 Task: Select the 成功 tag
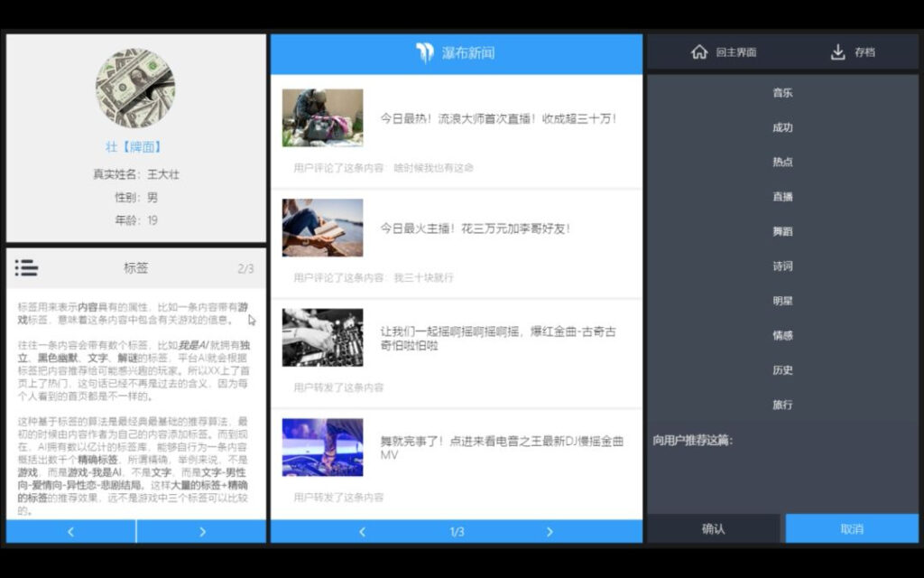click(782, 127)
